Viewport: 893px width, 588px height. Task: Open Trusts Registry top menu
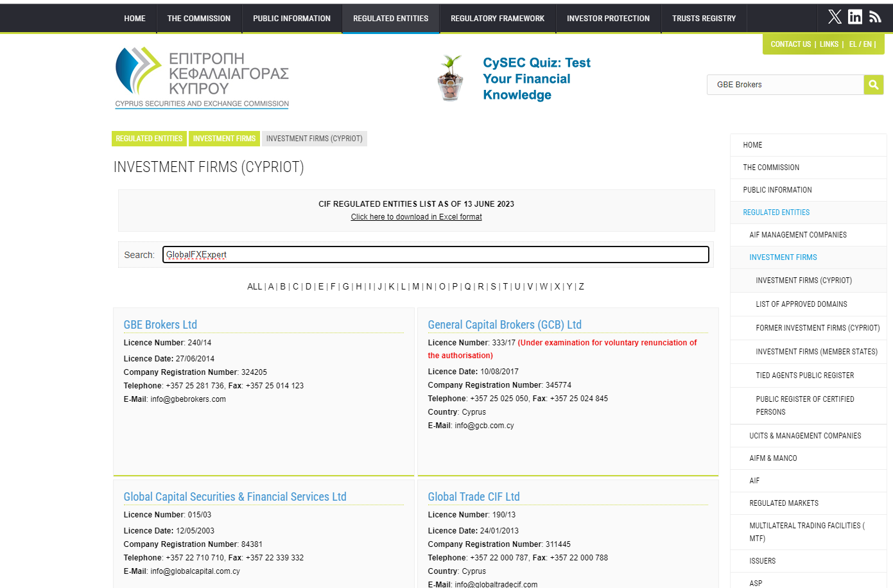pyautogui.click(x=704, y=19)
